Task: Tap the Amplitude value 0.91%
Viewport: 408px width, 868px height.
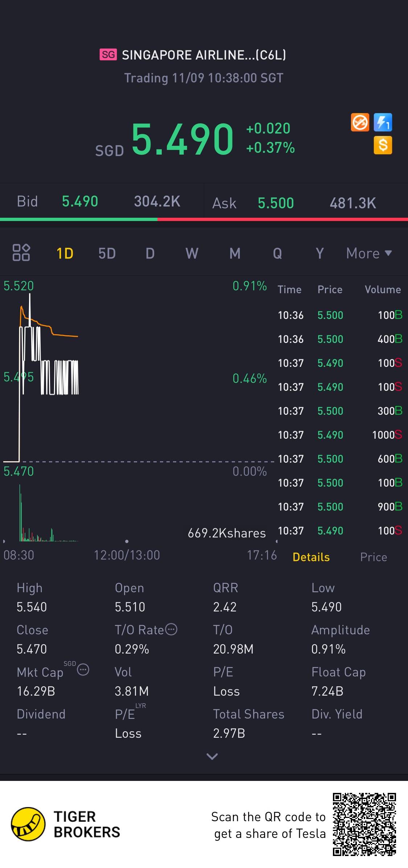Action: (x=329, y=649)
